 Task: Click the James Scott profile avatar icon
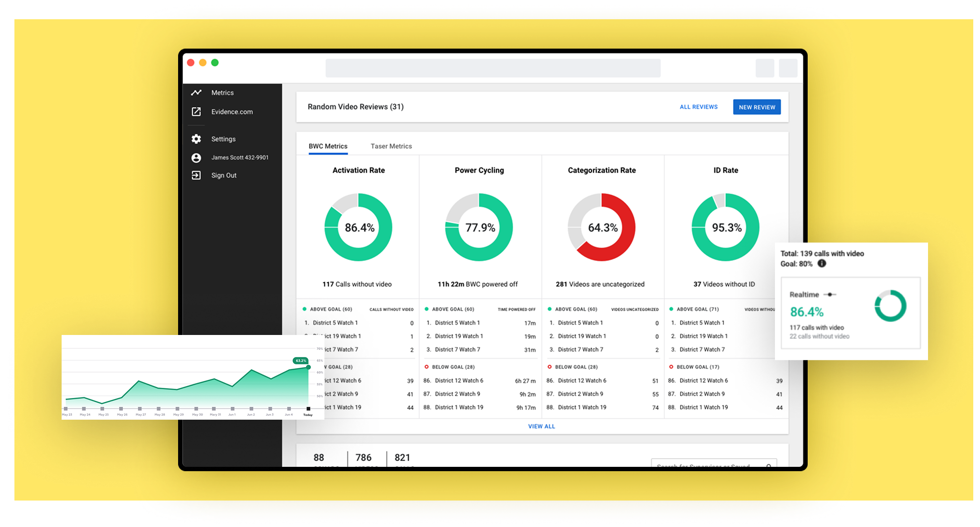[x=196, y=157]
